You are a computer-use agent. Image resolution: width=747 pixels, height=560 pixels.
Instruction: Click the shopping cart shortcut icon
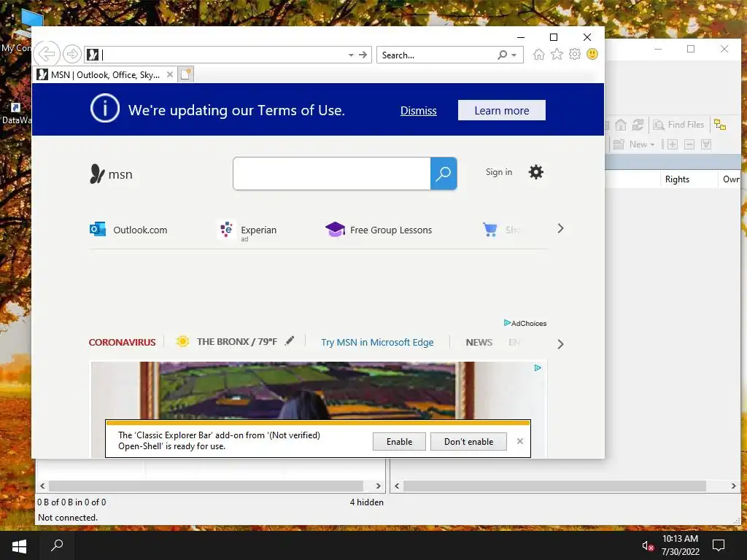pyautogui.click(x=489, y=230)
